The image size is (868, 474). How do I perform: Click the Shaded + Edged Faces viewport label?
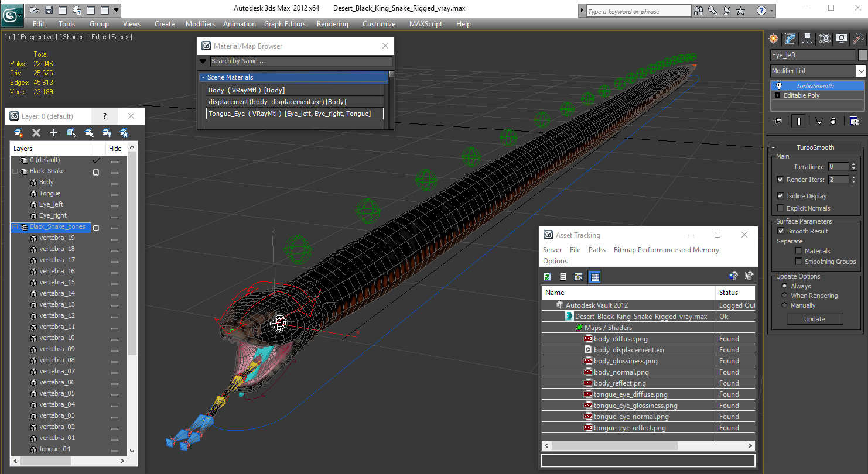point(97,37)
